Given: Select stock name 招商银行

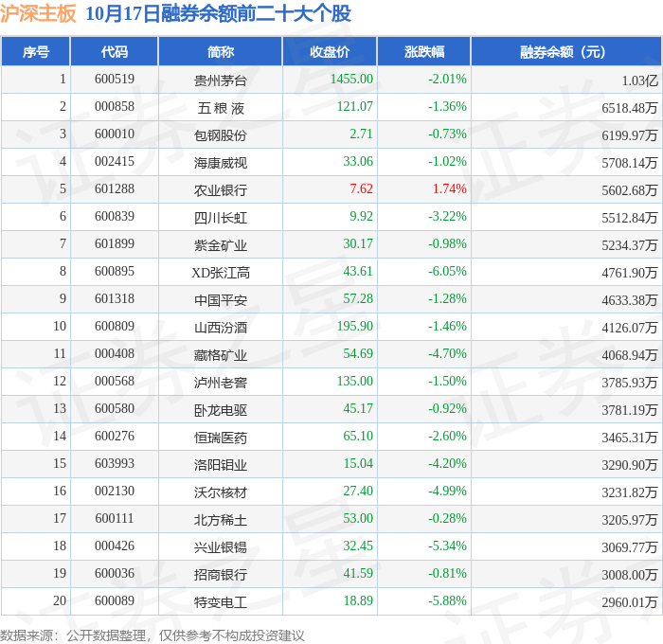Looking at the screenshot, I should pyautogui.click(x=221, y=575).
